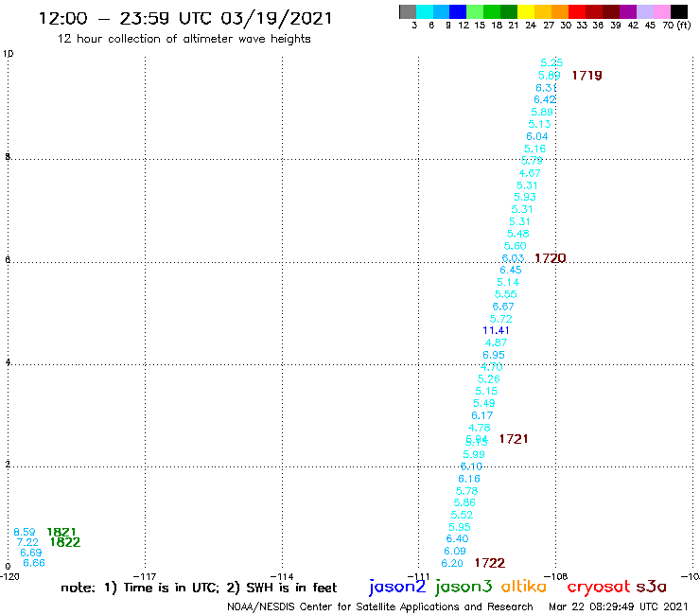Click the wave height value 6.40
Image resolution: width=700 pixels, height=615 pixels.
(x=457, y=538)
